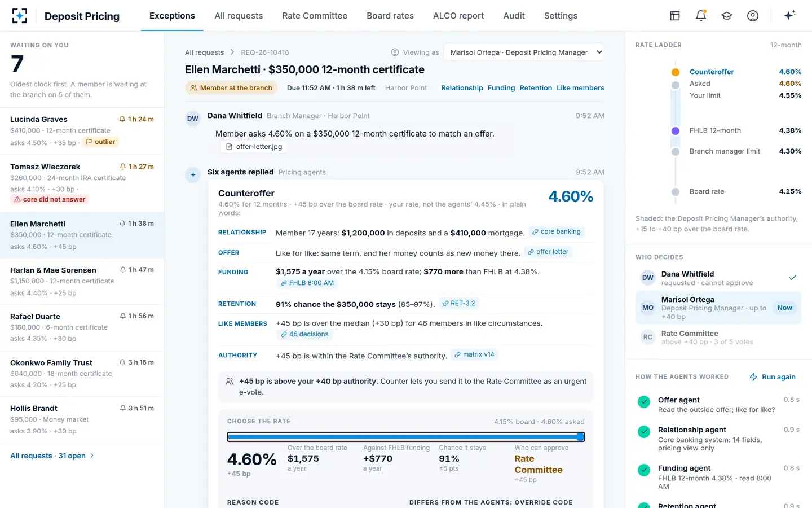Expand All requests · 31 open link
The height and width of the screenshot is (508, 812).
(x=52, y=456)
